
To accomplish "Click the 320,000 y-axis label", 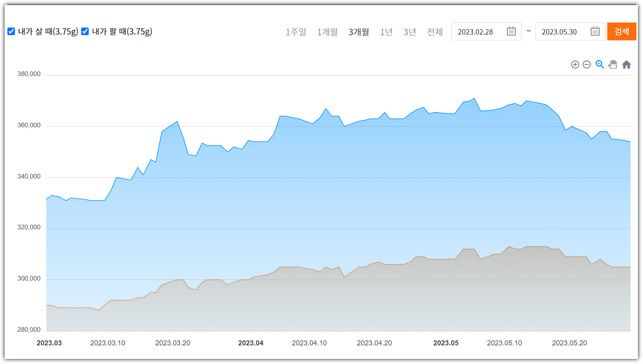I will (29, 227).
